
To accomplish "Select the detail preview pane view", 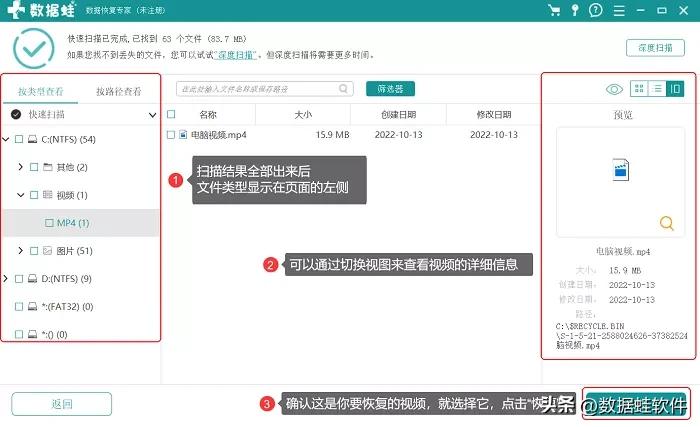I will pyautogui.click(x=675, y=89).
